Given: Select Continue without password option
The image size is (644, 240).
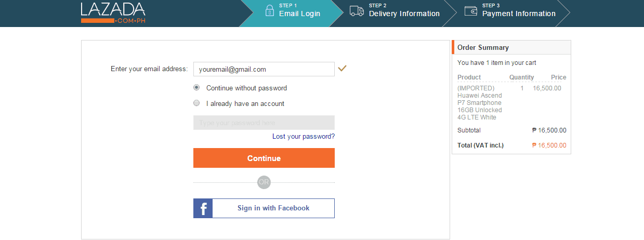Looking at the screenshot, I should click(196, 87).
